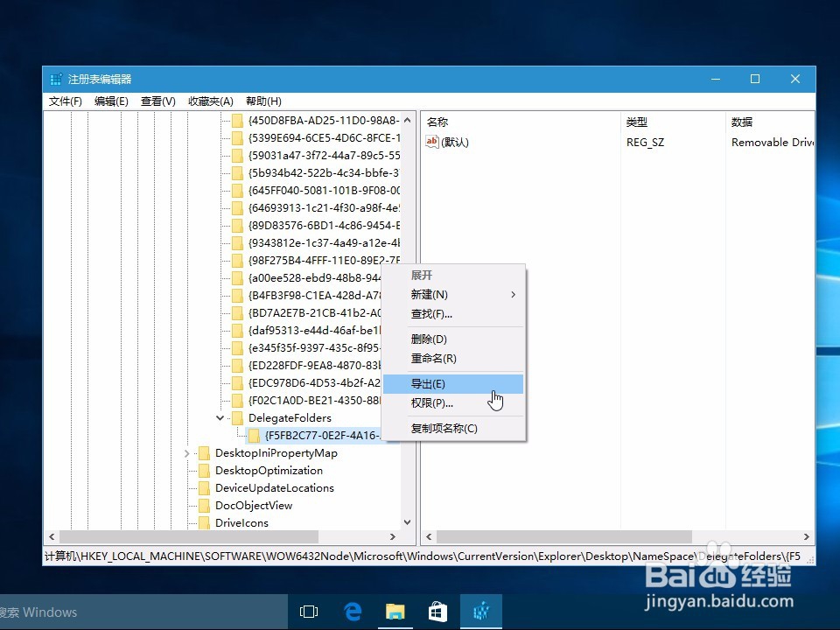840x630 pixels.
Task: Expand the DesktopIniPropertyMap tree node
Action: coord(187,453)
